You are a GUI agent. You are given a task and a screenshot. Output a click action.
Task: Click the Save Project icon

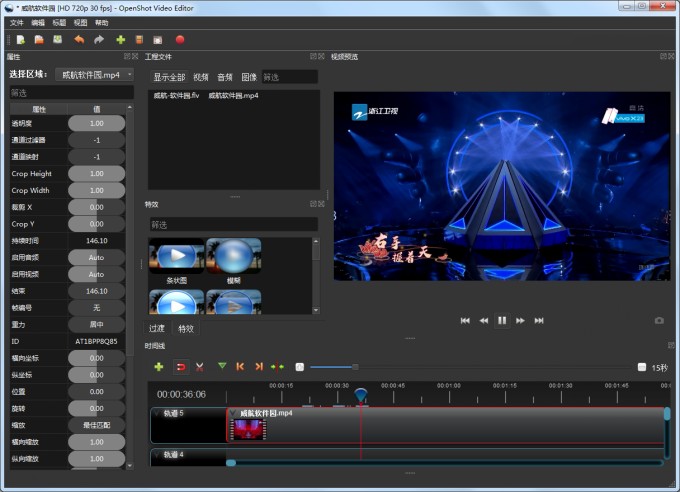coord(57,40)
